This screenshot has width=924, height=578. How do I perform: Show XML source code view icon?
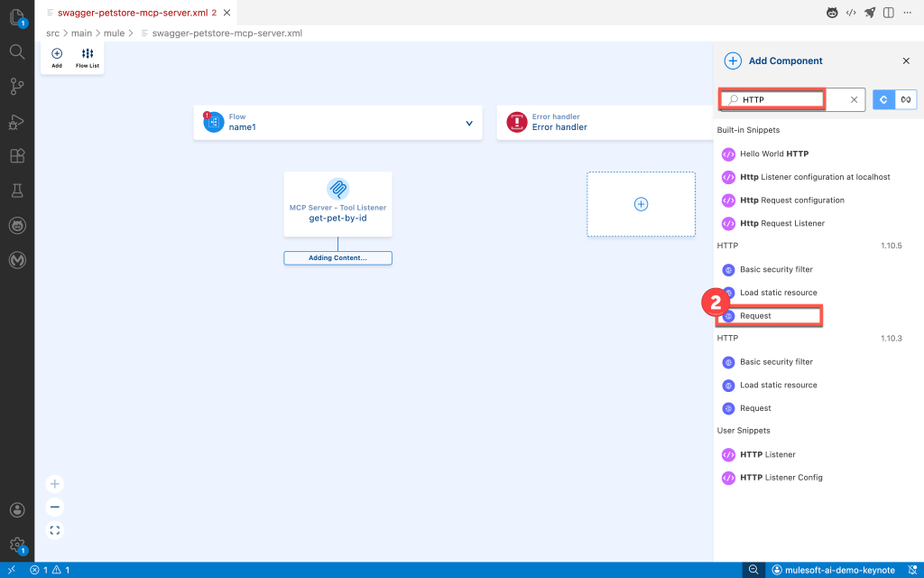(x=850, y=13)
